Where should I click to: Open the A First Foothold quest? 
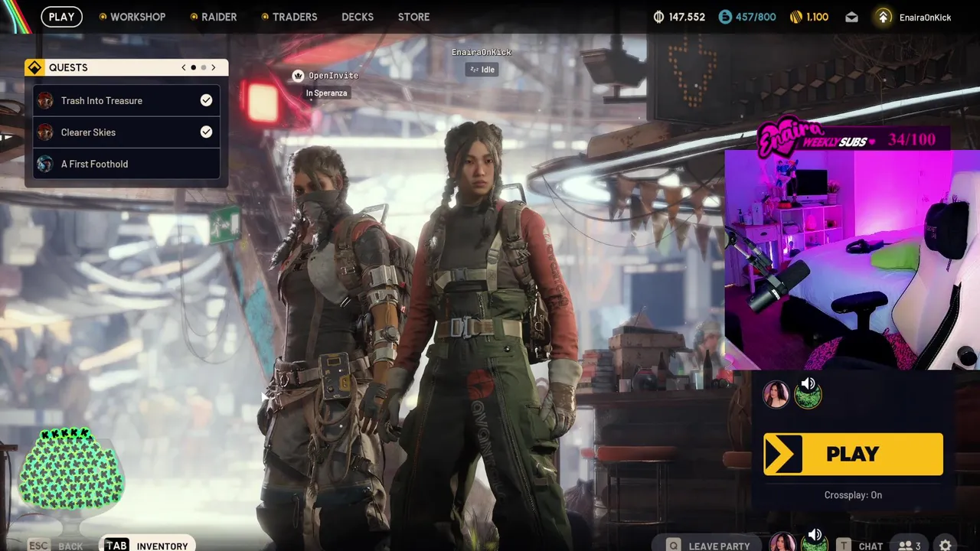click(x=126, y=164)
